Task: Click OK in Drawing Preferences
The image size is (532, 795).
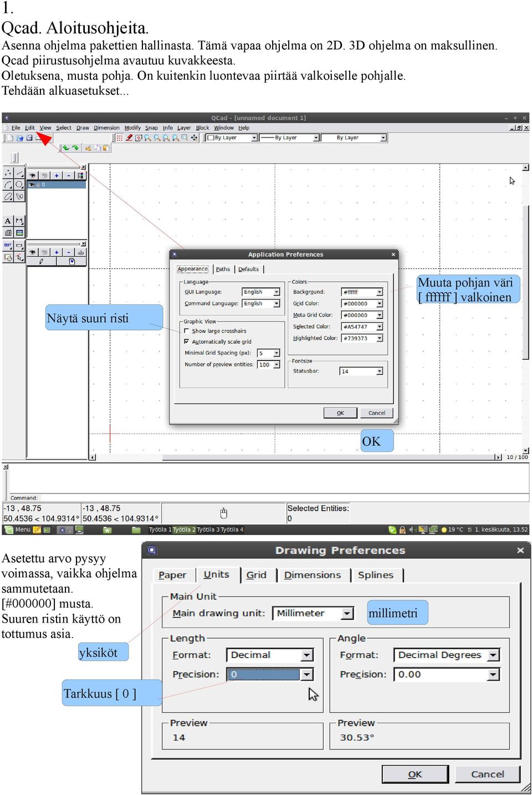Action: 415,774
